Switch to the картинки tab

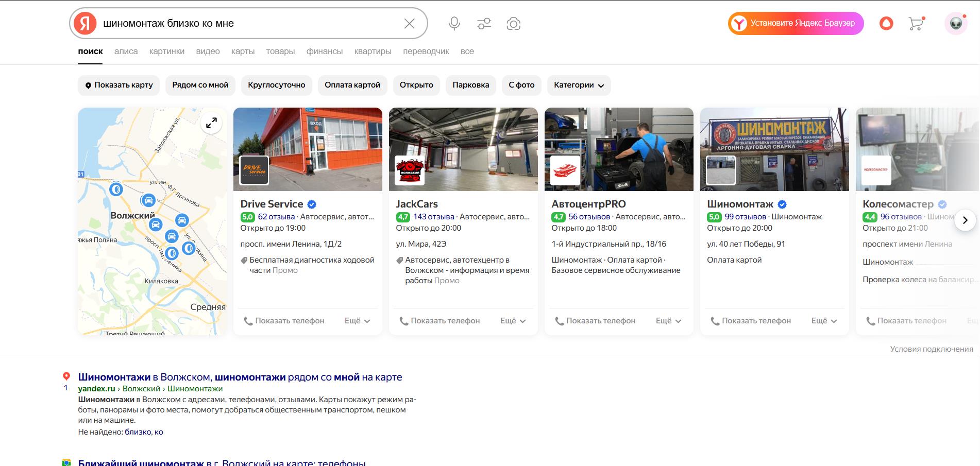point(167,51)
